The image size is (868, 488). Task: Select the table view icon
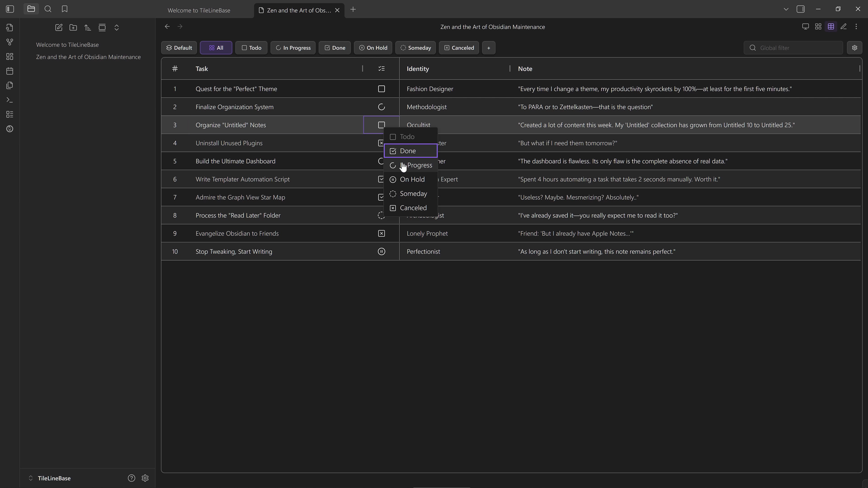[831, 26]
